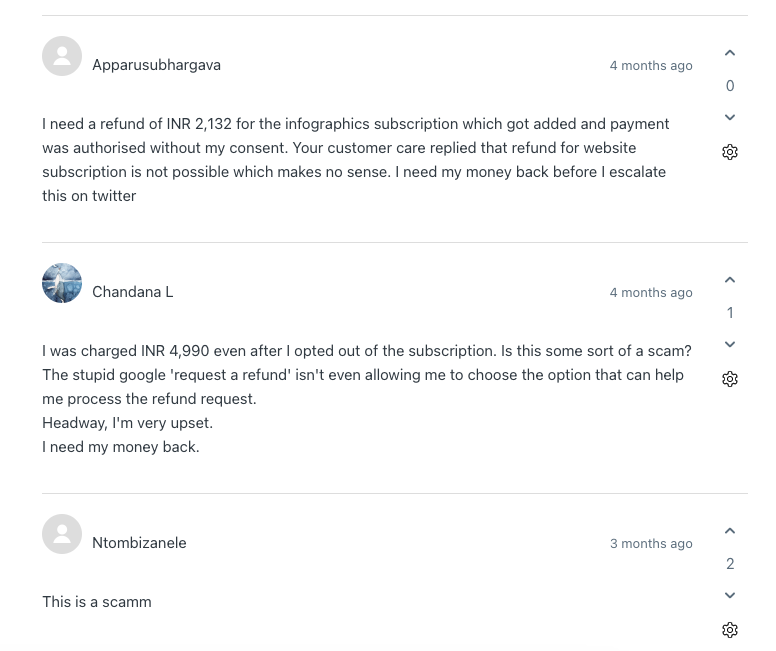Open gear actions for Chandana L's comment
Viewport: 776px width, 651px height.
coord(730,379)
